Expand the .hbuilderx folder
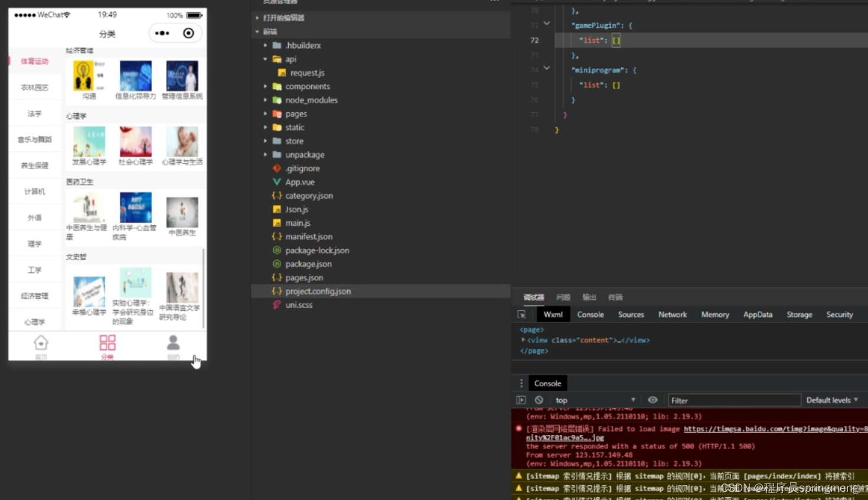This screenshot has height=500, width=868. click(x=266, y=45)
